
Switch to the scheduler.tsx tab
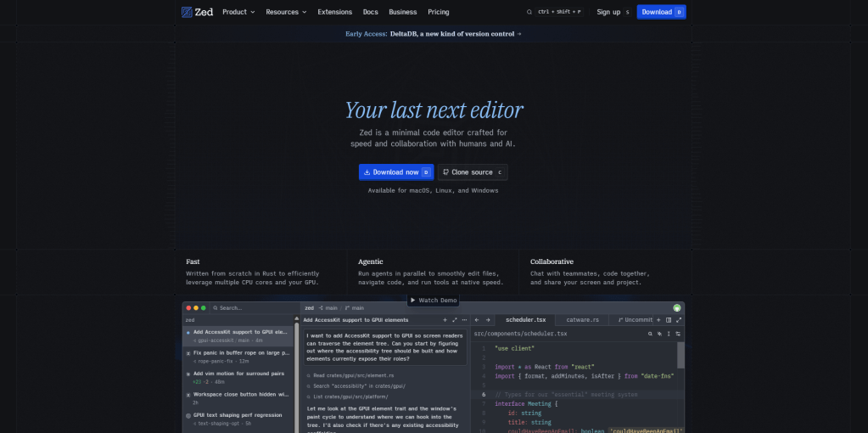(x=525, y=320)
